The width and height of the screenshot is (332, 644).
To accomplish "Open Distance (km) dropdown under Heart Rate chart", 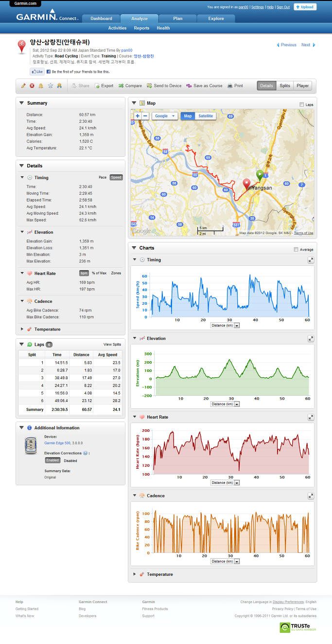I will (225, 483).
